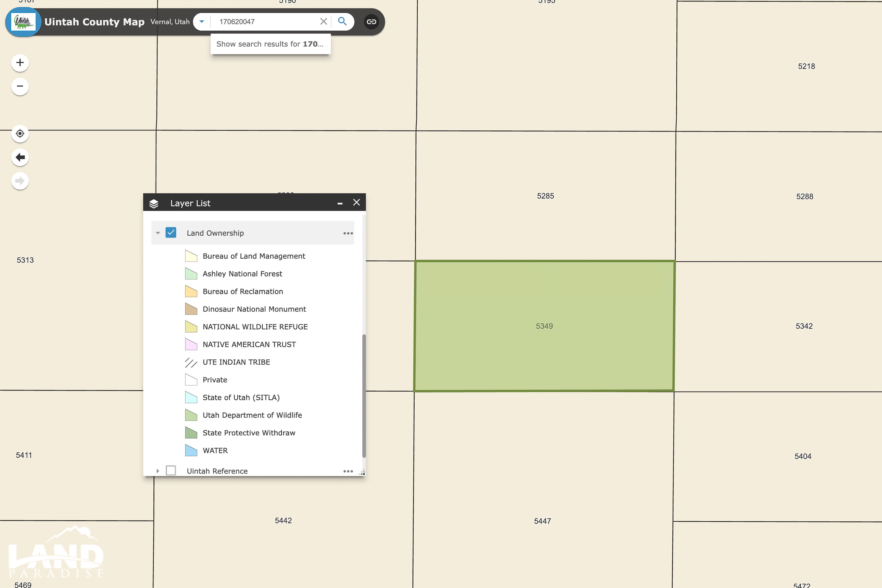Click the map zoom out minus button

click(x=20, y=86)
